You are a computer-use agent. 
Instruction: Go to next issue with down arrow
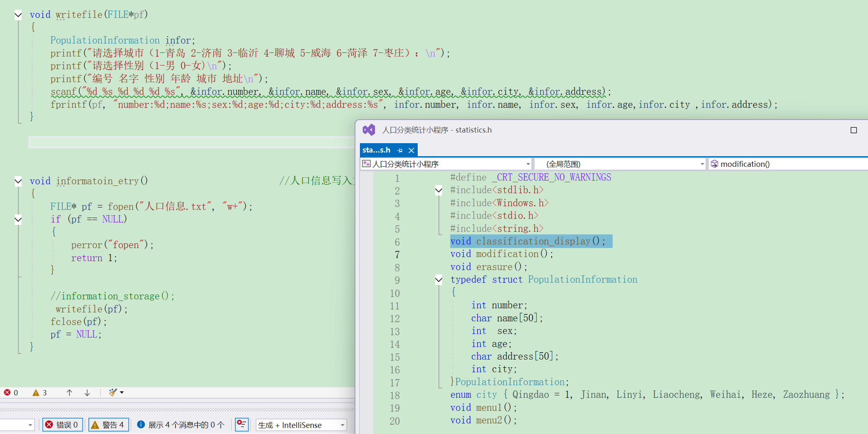(87, 393)
